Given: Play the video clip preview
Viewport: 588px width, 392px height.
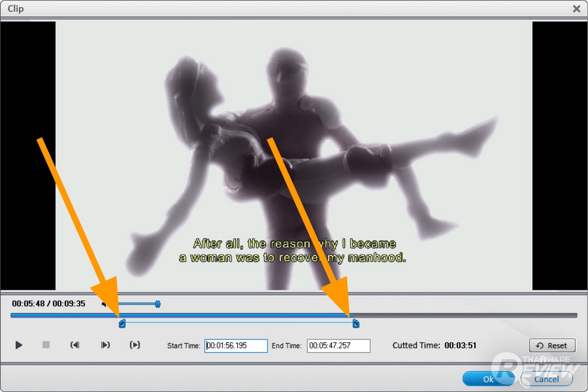Looking at the screenshot, I should click(19, 345).
